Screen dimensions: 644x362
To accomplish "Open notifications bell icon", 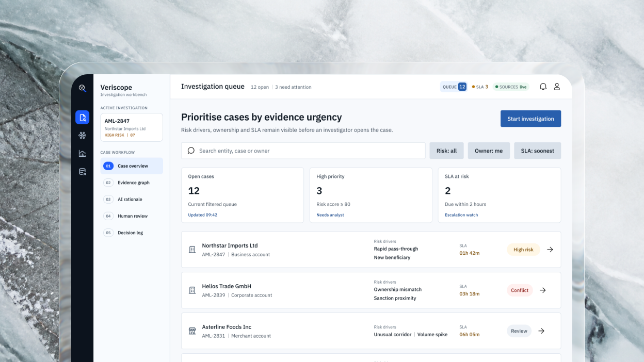I will (543, 87).
